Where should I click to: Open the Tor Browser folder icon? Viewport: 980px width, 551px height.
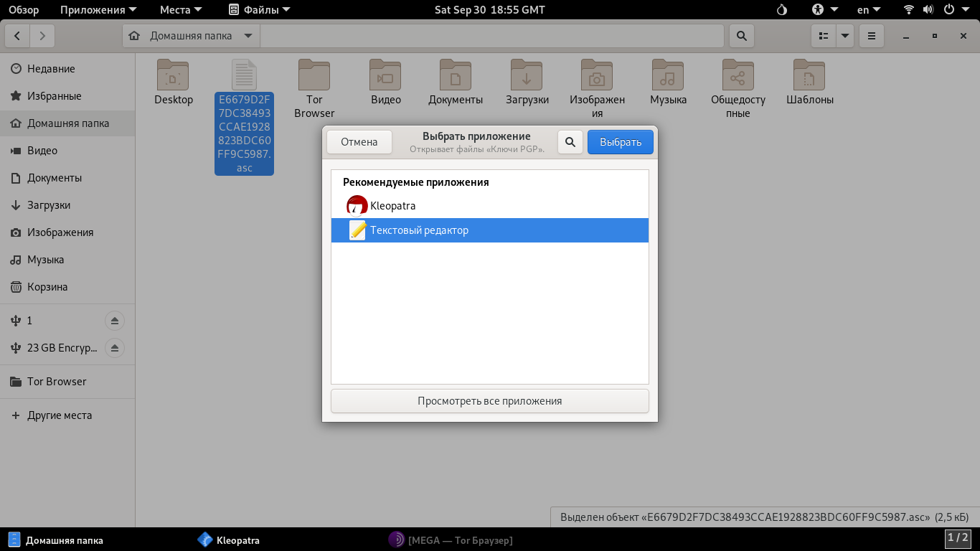(x=314, y=76)
